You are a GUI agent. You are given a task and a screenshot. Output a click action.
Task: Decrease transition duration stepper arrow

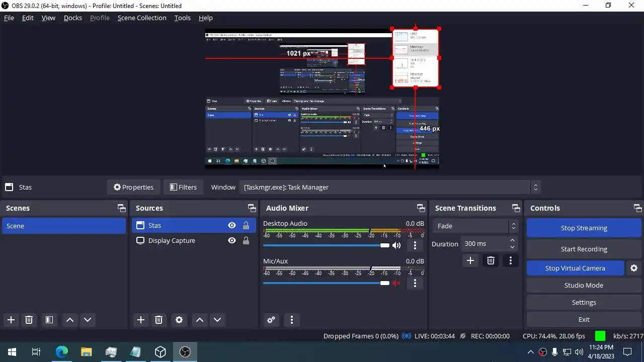click(512, 247)
